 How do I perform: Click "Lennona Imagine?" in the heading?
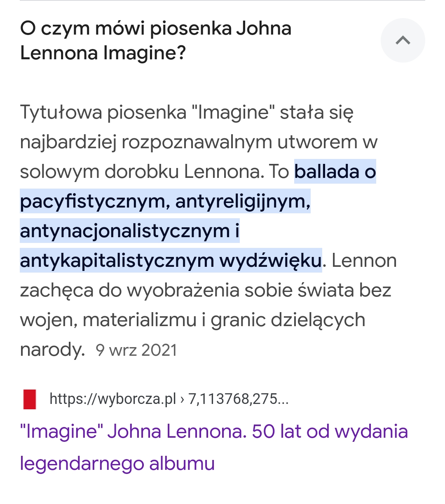coord(103,53)
